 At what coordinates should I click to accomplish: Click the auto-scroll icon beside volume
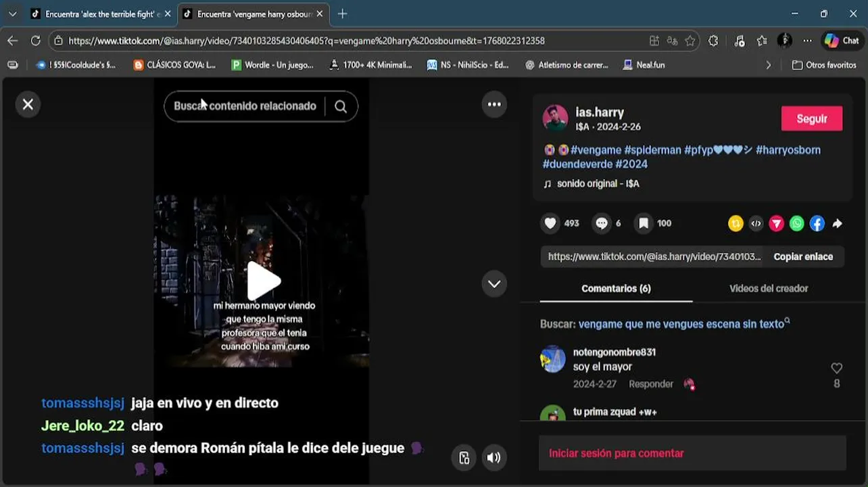464,458
